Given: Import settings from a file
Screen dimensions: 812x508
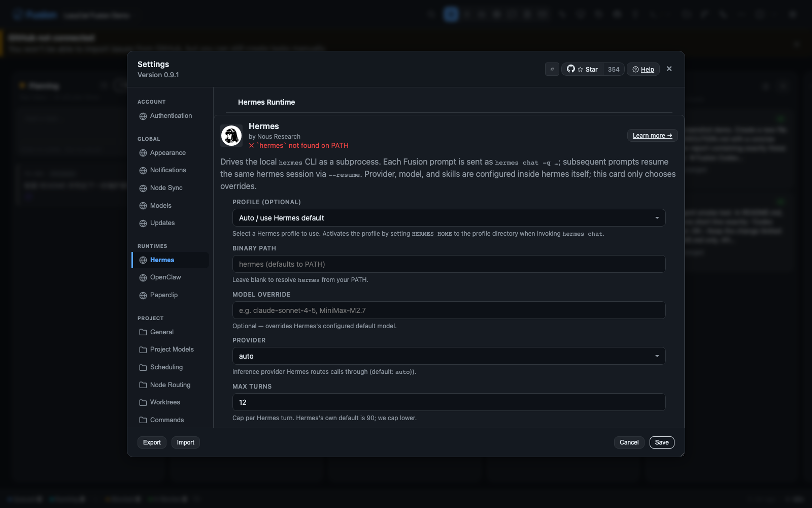Looking at the screenshot, I should click(x=186, y=442).
